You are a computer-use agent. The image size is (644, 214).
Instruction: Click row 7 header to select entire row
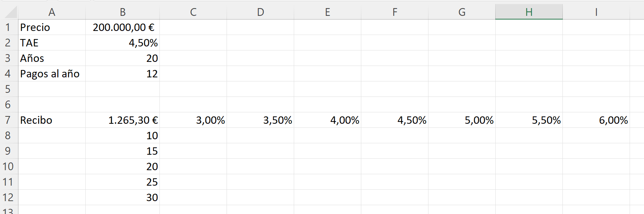point(7,120)
